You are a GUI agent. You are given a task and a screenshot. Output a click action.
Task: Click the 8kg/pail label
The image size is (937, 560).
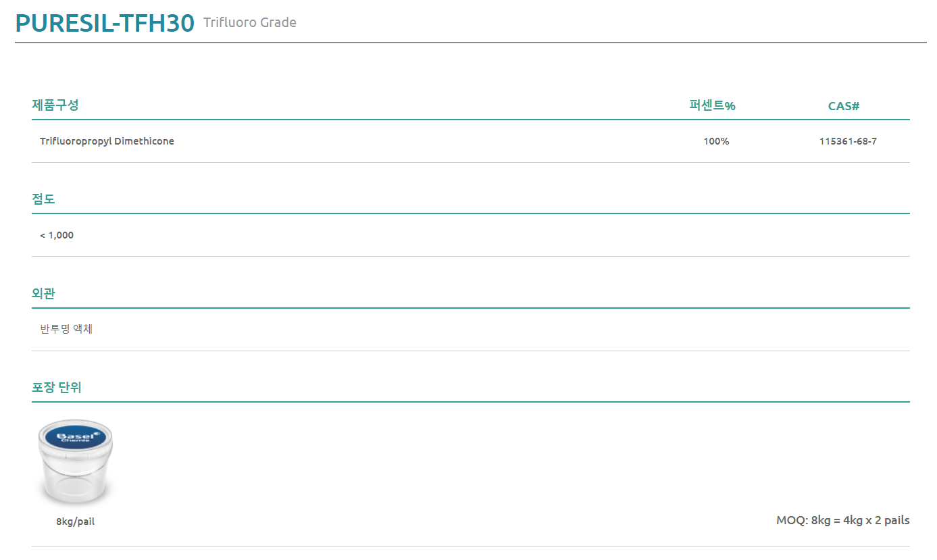click(x=75, y=521)
